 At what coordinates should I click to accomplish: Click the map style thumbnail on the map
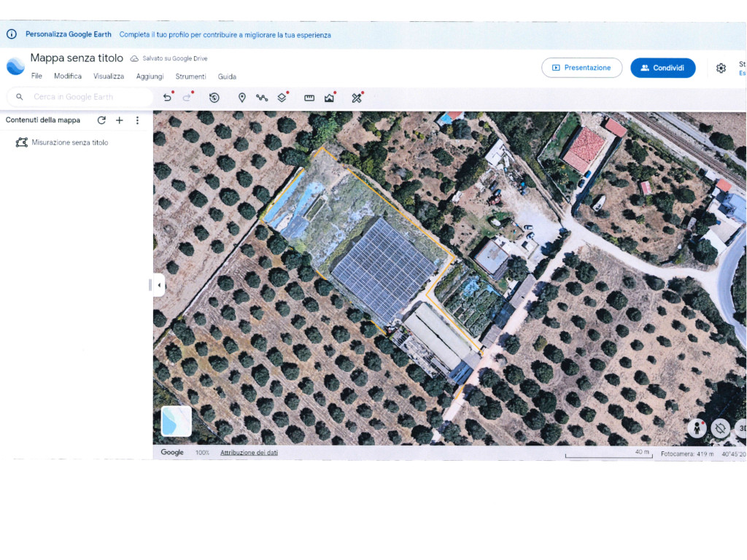pos(176,421)
